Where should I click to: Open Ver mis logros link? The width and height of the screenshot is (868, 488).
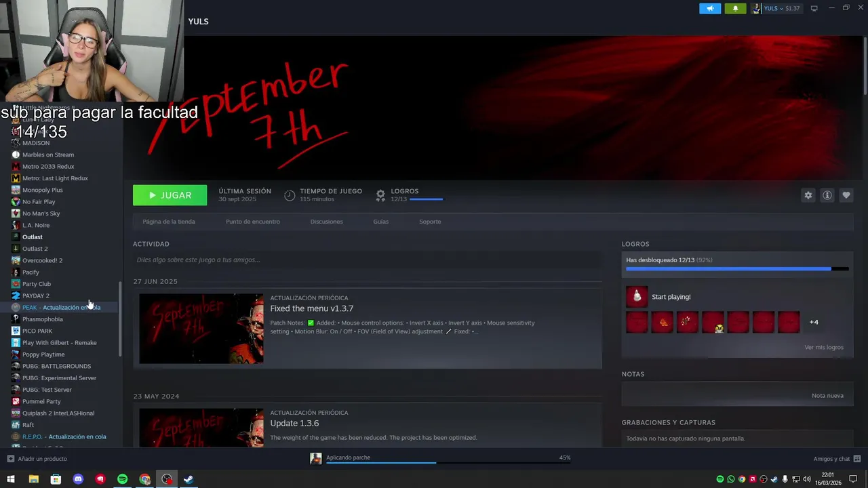point(824,347)
